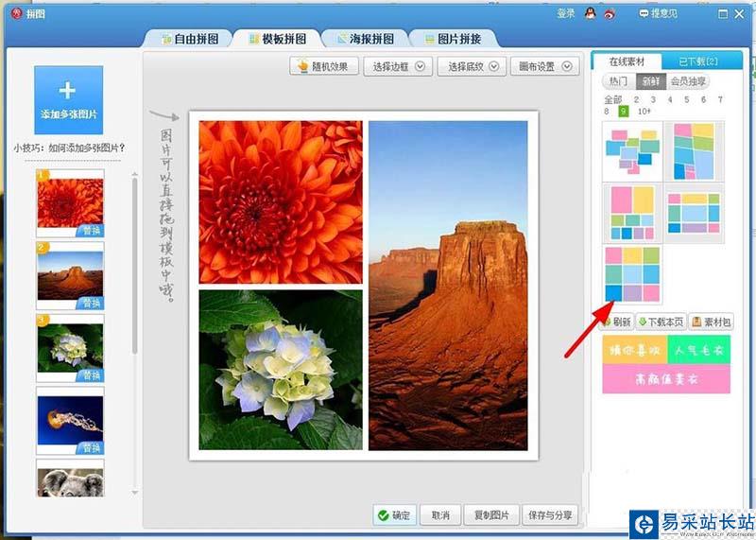Viewport: 756px width, 540px height.
Task: Open 选择边框 dropdown
Action: click(398, 66)
